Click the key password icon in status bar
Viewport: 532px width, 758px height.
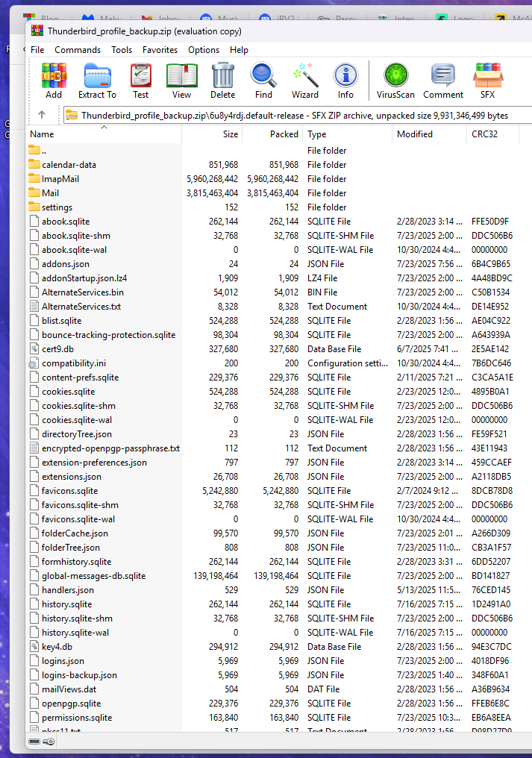pyautogui.click(x=48, y=742)
